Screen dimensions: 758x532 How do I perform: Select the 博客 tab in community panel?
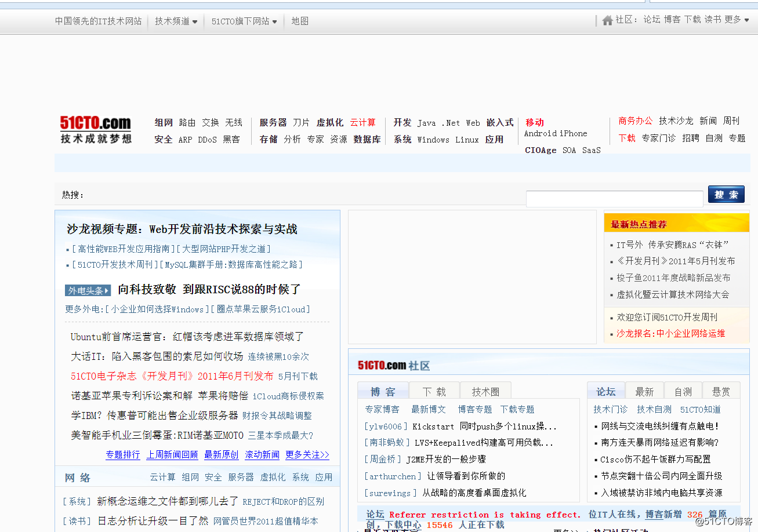383,392
